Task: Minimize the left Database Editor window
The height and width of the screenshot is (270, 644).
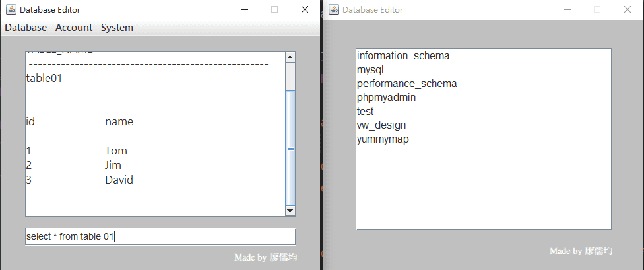Action: click(x=245, y=9)
